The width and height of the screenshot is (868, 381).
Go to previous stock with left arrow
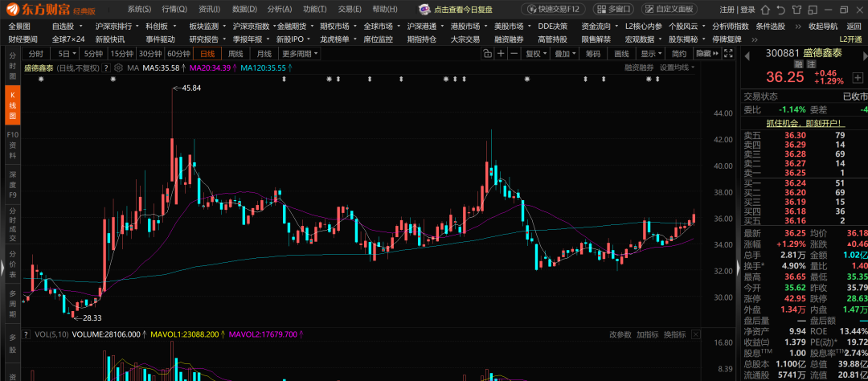pos(746,55)
